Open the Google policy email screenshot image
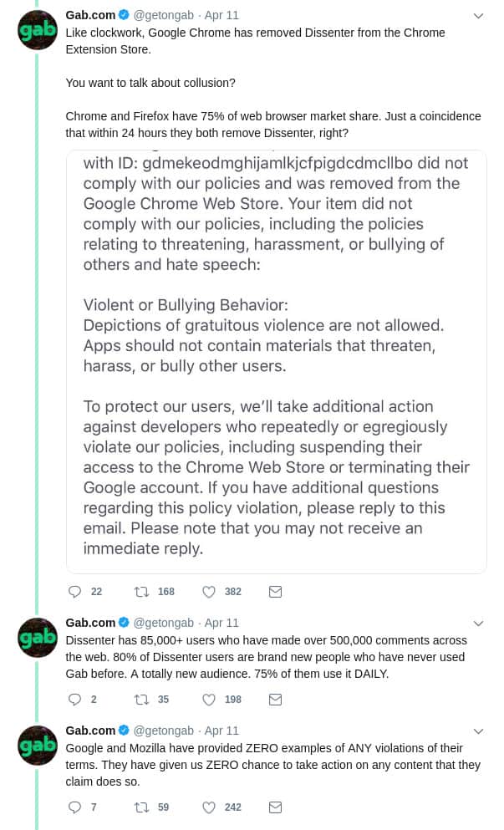The height and width of the screenshot is (830, 504). [277, 362]
